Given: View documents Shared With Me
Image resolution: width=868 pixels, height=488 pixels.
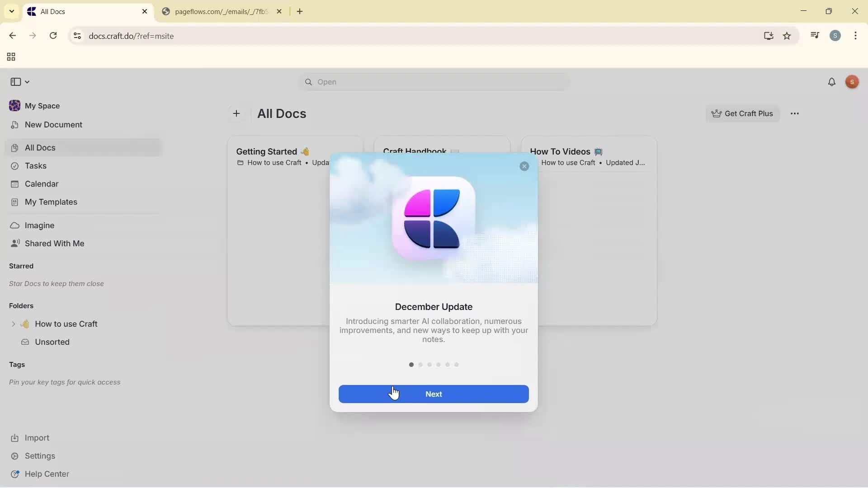Looking at the screenshot, I should 54,244.
